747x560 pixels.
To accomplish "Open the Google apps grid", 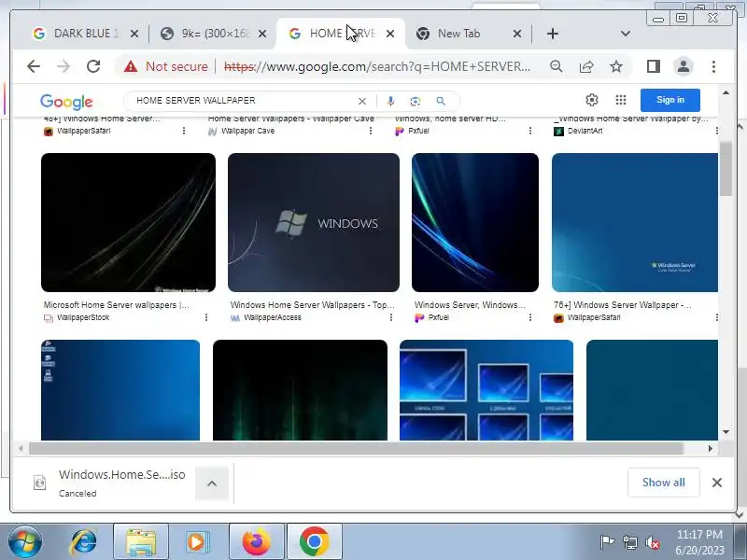I will (x=620, y=100).
